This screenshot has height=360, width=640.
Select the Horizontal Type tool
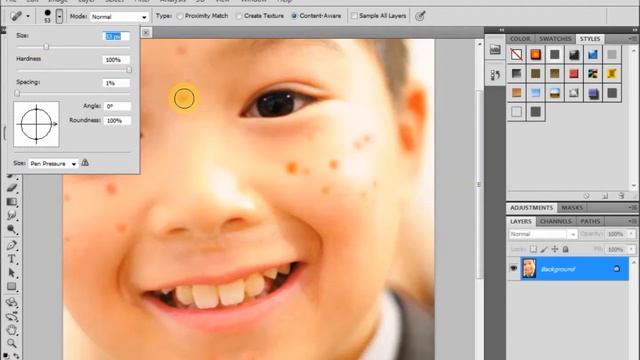click(12, 259)
